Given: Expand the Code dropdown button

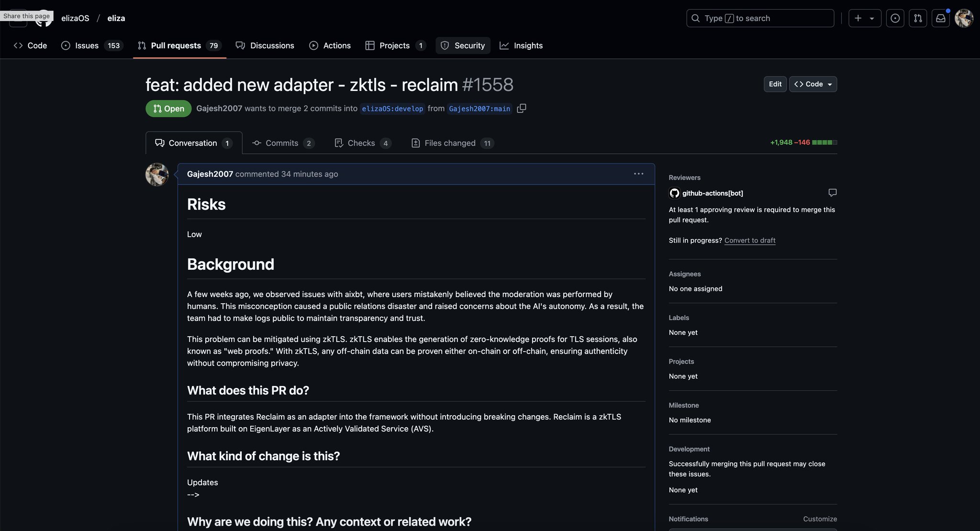Looking at the screenshot, I should (x=813, y=84).
